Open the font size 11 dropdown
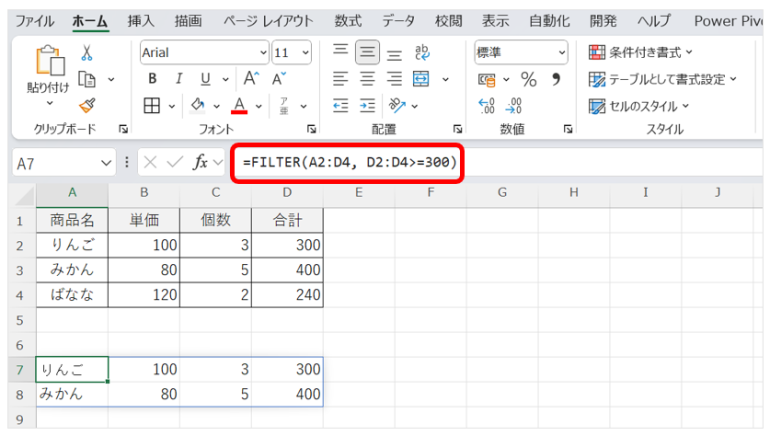 305,53
